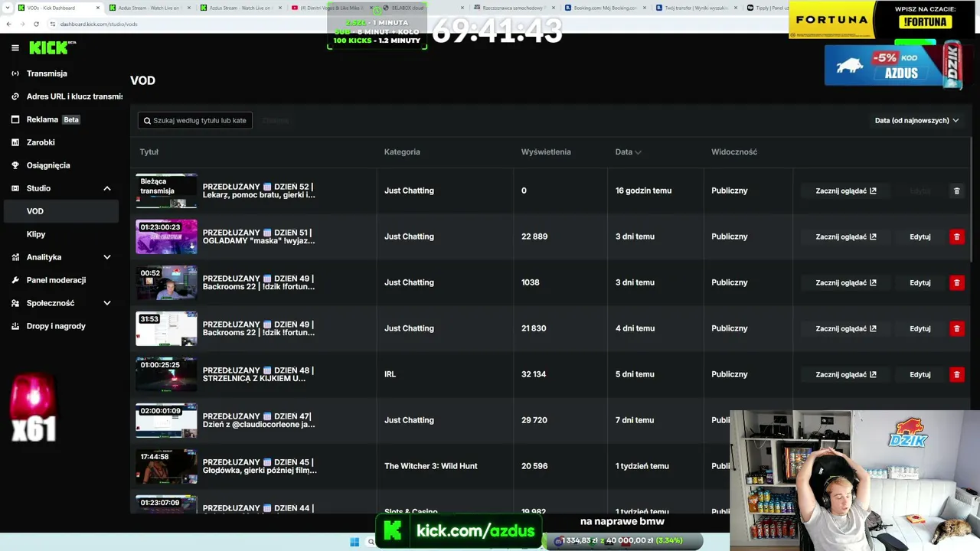Image resolution: width=980 pixels, height=551 pixels.
Task: Delete the DZIEN 49 VOD with 21 830 views
Action: (956, 328)
